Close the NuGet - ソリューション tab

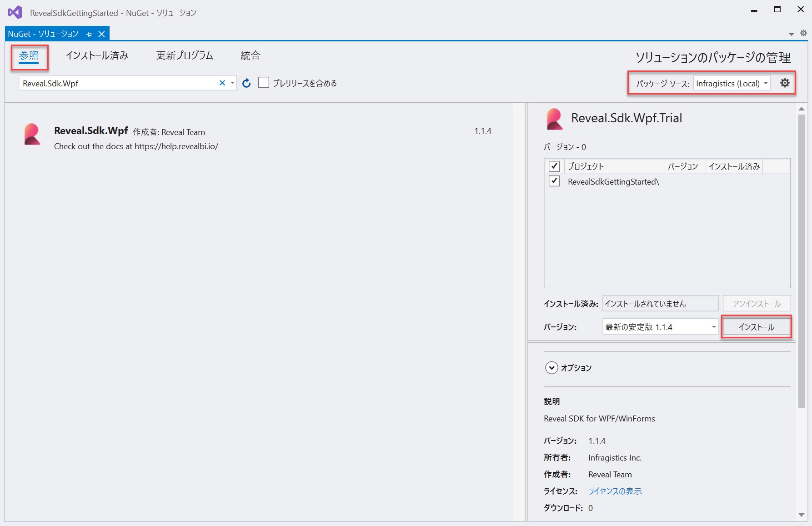102,34
